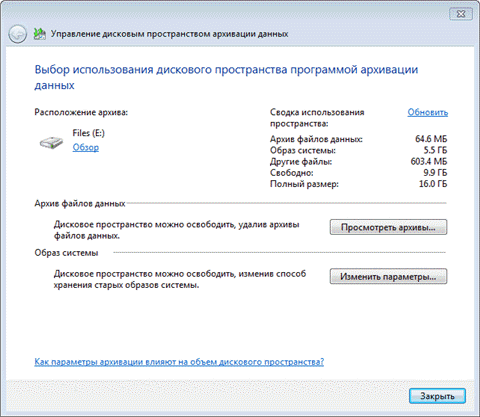Click the Закрыть button
The width and height of the screenshot is (480, 417).
pos(437,396)
